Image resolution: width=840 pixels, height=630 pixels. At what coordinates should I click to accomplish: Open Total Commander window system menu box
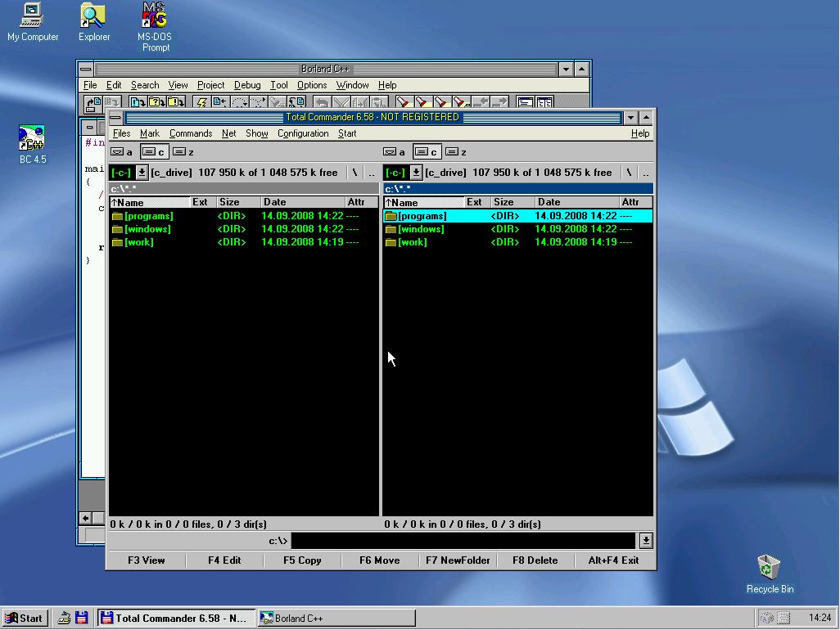point(115,117)
